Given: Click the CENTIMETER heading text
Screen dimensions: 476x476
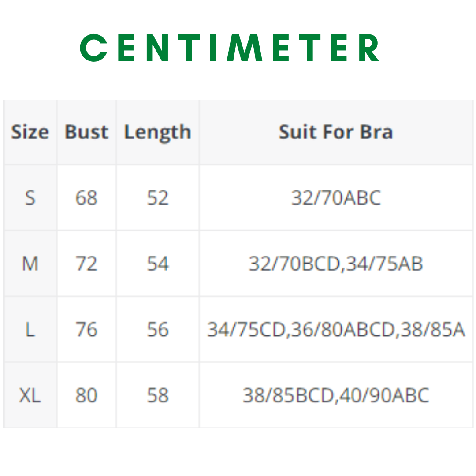Looking at the screenshot, I should click(x=230, y=48).
